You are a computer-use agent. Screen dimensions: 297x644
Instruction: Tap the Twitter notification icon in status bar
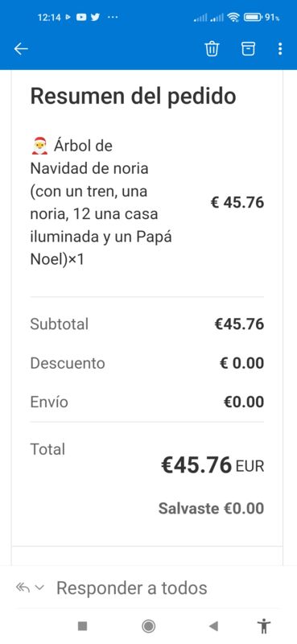click(95, 17)
